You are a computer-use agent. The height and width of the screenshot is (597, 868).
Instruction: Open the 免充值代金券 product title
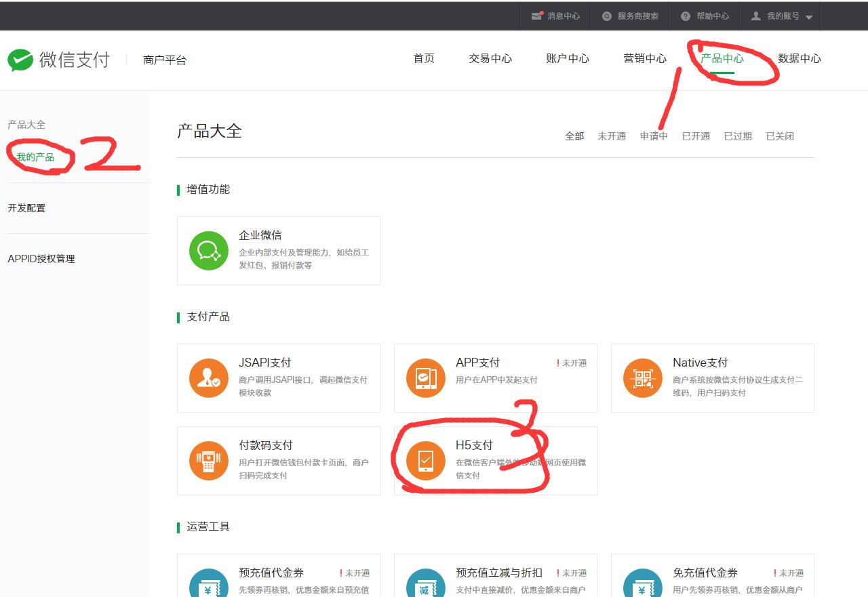coord(705,573)
